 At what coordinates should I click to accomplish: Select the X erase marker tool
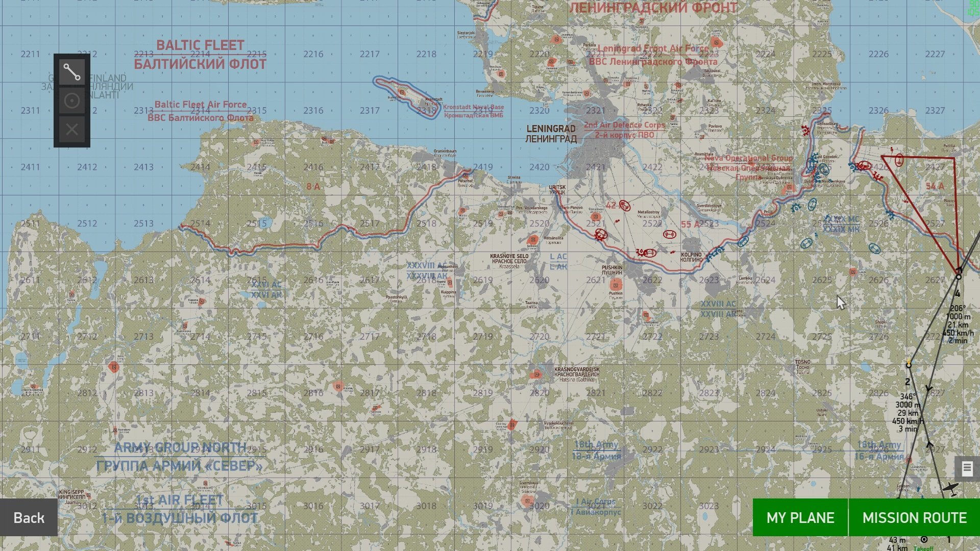(x=71, y=129)
